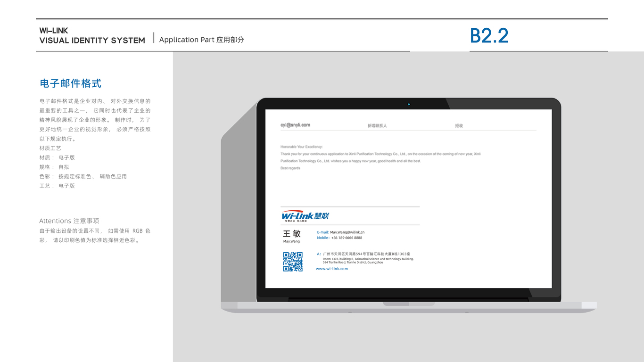Select the name 王 敏 in the signature
644x362 pixels.
tap(292, 234)
